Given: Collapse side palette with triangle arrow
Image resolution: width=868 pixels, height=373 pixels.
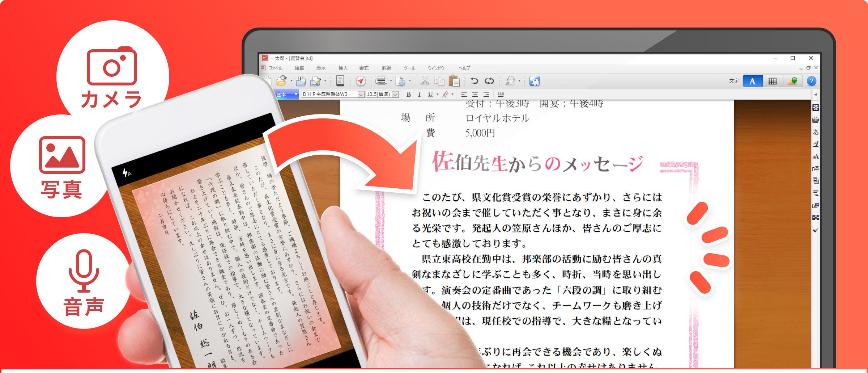Looking at the screenshot, I should pyautogui.click(x=816, y=95).
